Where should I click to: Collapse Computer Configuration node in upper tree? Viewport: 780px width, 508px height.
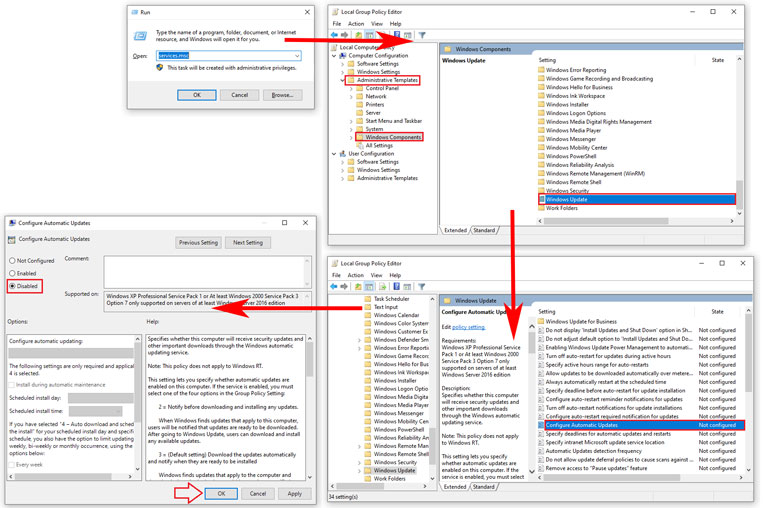coord(334,56)
